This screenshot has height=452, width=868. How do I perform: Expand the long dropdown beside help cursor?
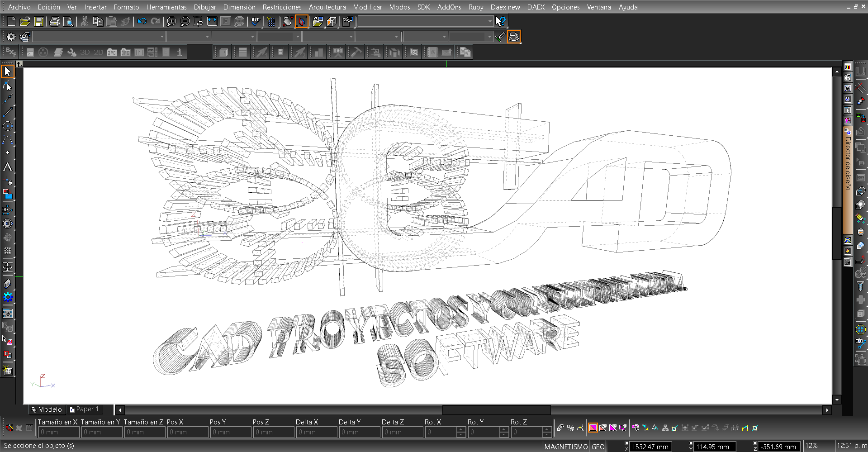click(489, 21)
